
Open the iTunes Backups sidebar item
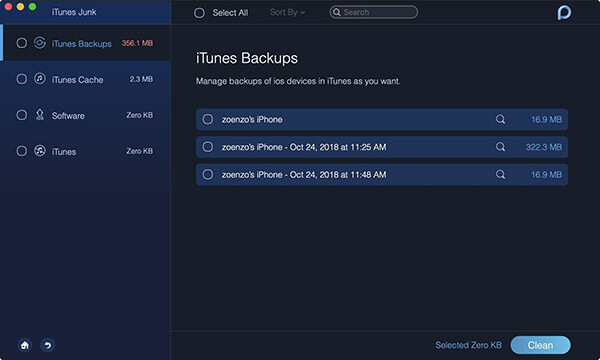(85, 43)
